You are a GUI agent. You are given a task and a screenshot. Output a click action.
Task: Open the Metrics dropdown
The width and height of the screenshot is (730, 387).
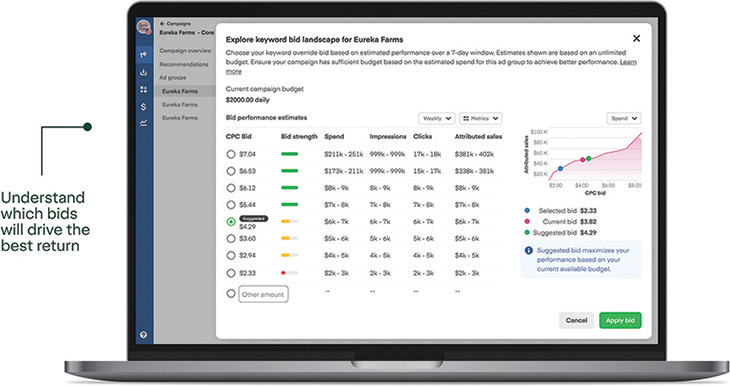tap(480, 118)
